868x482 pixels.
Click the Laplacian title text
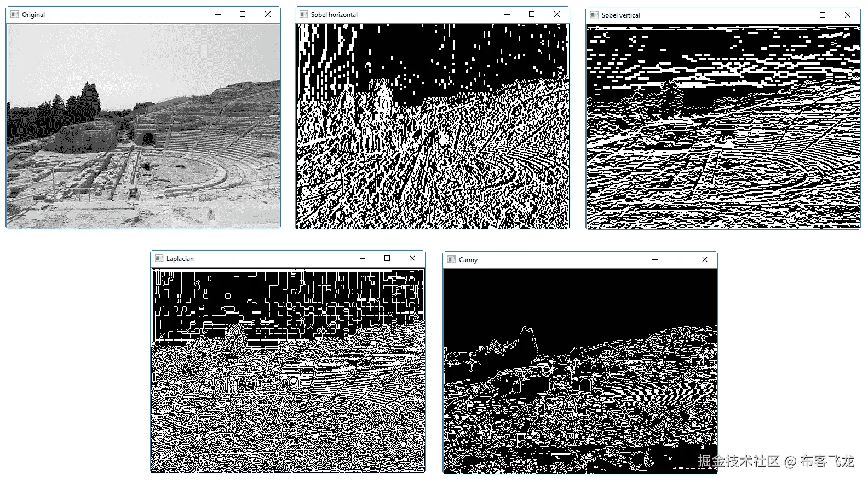point(180,259)
